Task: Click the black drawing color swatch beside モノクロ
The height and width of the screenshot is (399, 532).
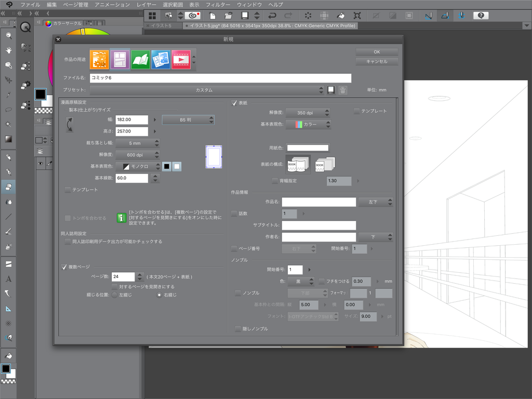Action: pyautogui.click(x=167, y=166)
